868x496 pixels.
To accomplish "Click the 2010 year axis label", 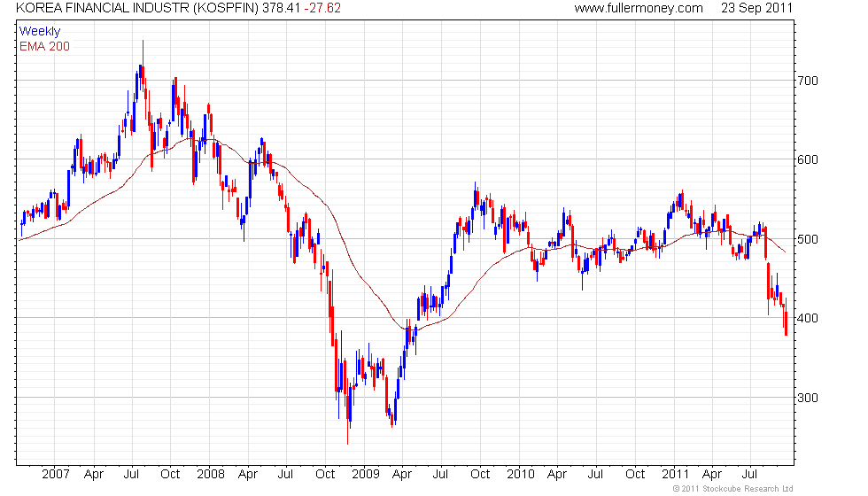I will point(521,475).
